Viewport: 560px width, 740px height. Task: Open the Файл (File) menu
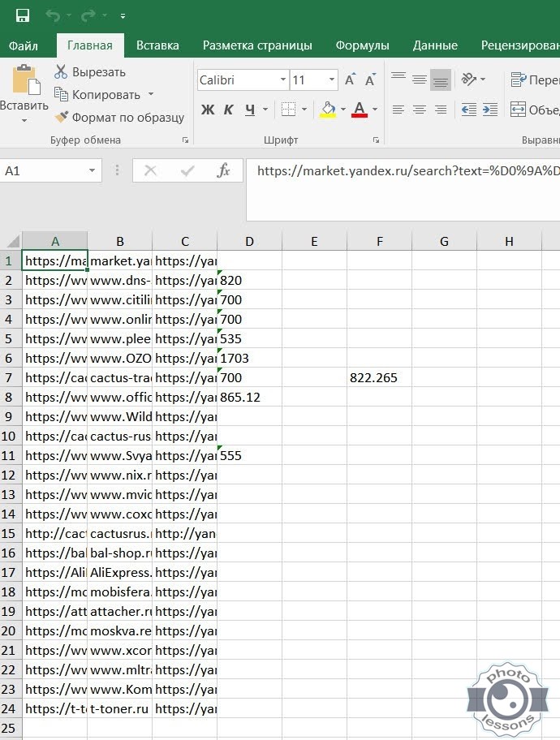click(x=24, y=45)
